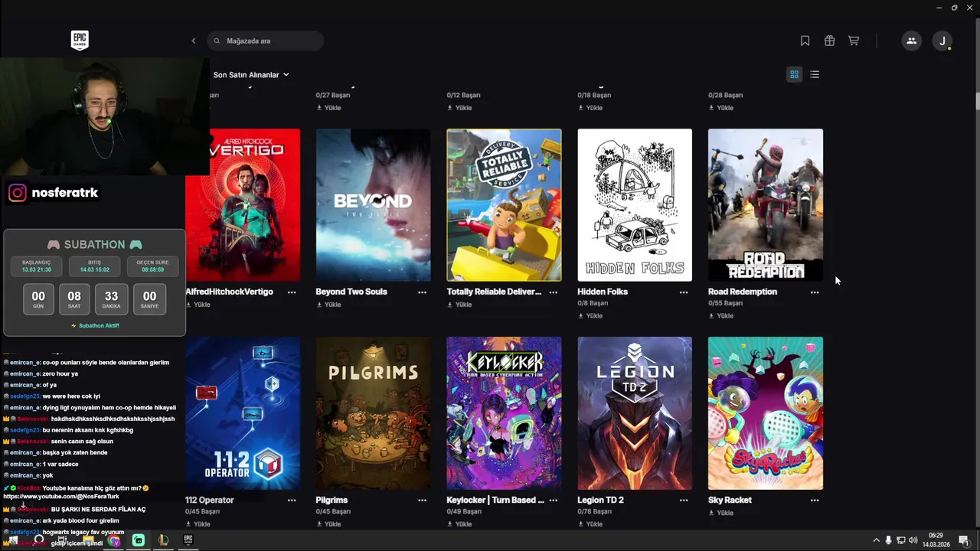Click the YouTube NosFeraTurk channel link in chat
Image resolution: width=980 pixels, height=551 pixels.
point(61,497)
